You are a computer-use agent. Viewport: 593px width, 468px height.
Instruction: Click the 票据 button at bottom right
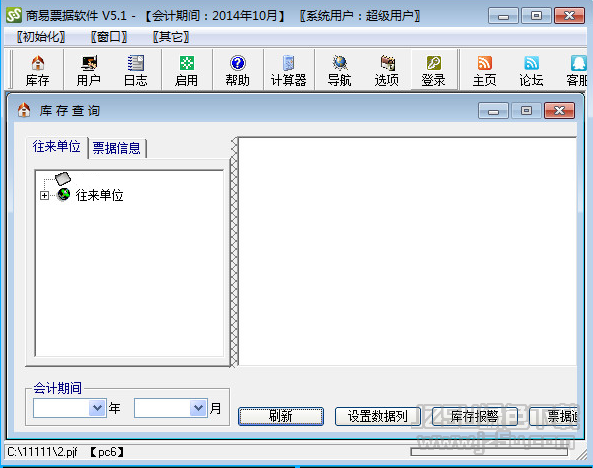554,416
